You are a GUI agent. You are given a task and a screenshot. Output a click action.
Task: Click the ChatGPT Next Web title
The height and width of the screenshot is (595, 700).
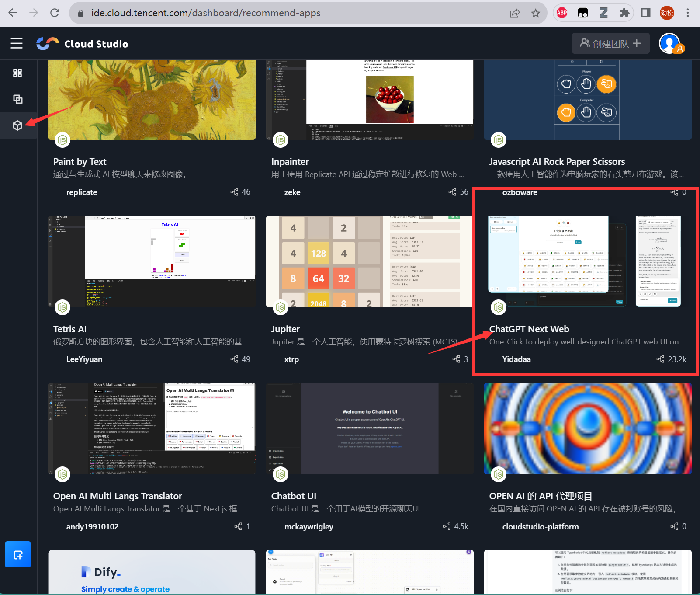point(529,329)
